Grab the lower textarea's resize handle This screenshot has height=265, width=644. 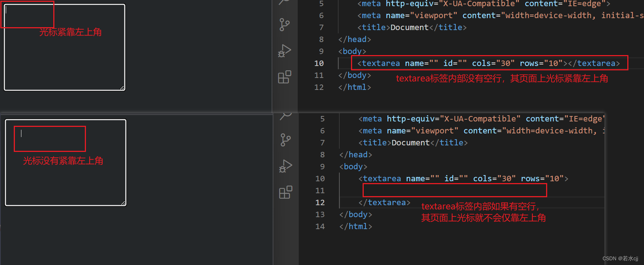pos(123,203)
